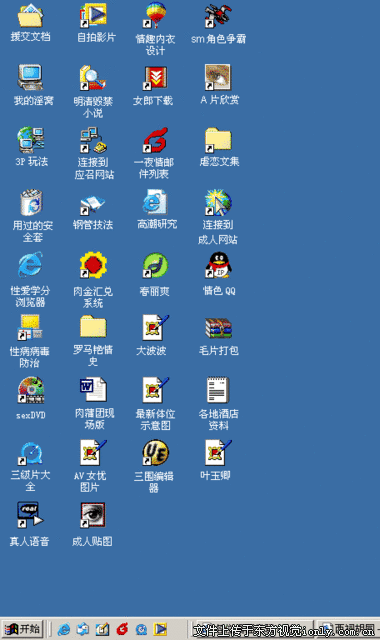The image size is (380, 640).
Task: Click the blue round quick launch icon
Action: tap(142, 629)
